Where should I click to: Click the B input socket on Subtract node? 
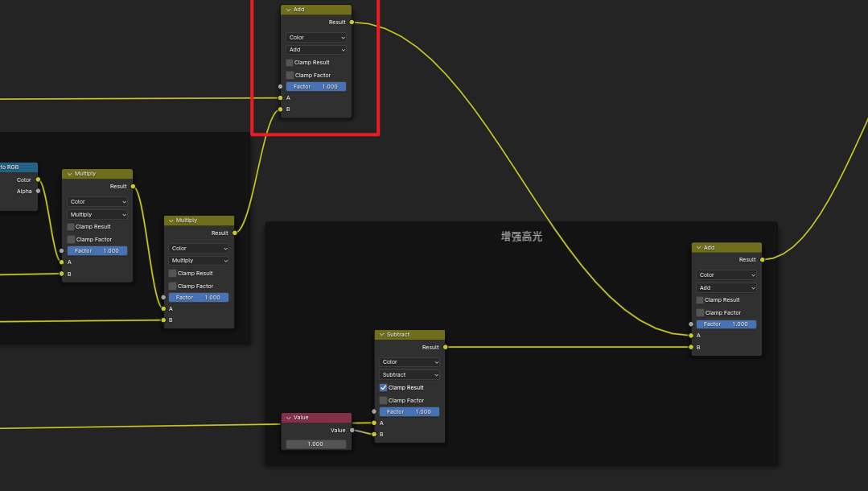coord(374,434)
